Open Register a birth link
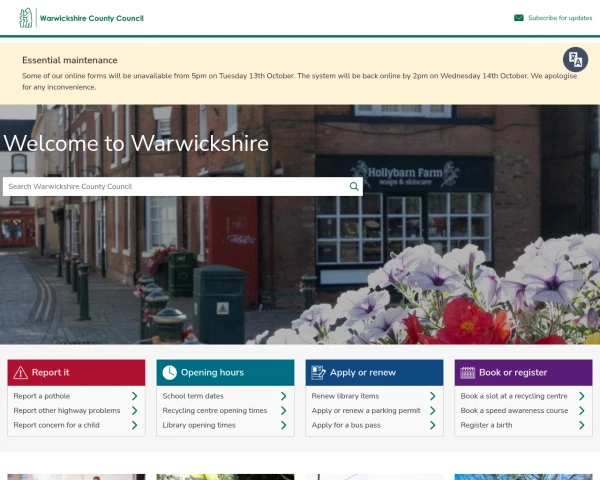The height and width of the screenshot is (480, 600). 486,425
